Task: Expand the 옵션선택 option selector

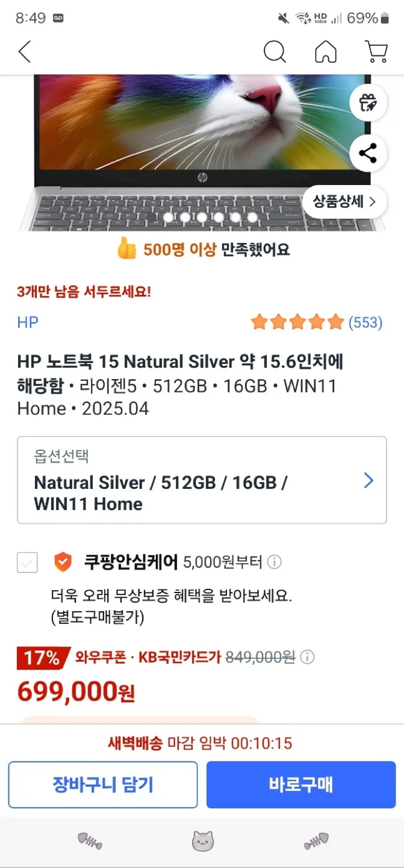Action: 202,480
